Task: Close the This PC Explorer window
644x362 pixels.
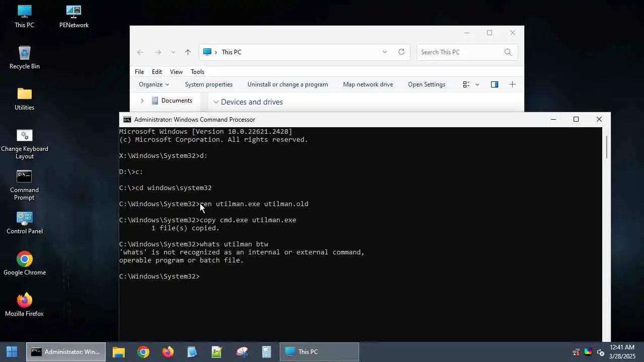Action: click(x=512, y=33)
